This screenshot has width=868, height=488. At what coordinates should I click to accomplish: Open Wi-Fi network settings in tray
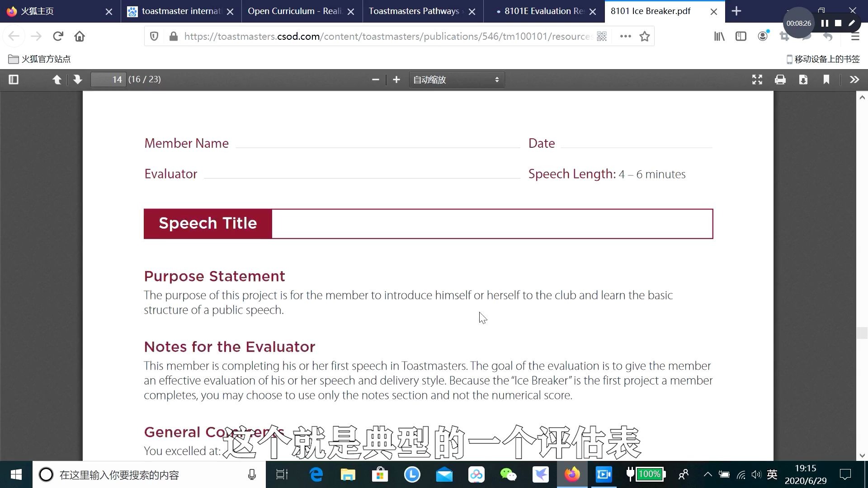coord(741,474)
